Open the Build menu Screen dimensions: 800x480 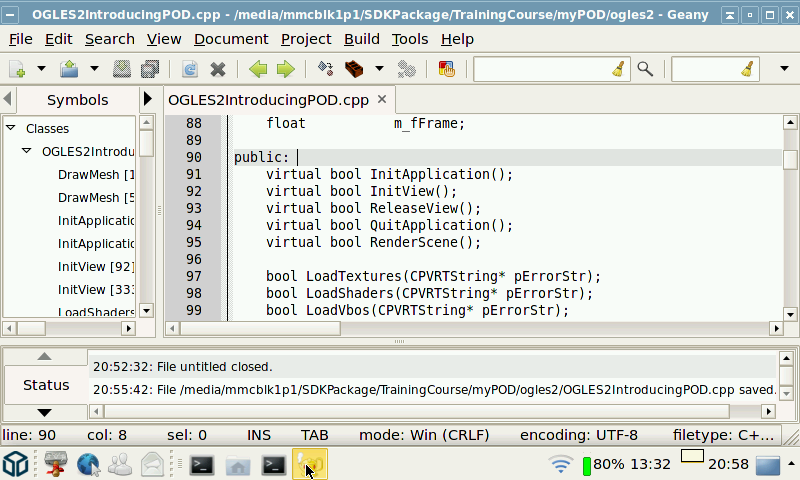(361, 38)
